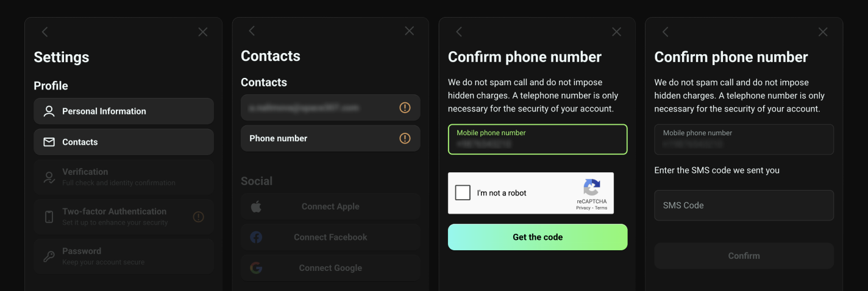
Task: Open Contacts item under Profile
Action: [124, 142]
